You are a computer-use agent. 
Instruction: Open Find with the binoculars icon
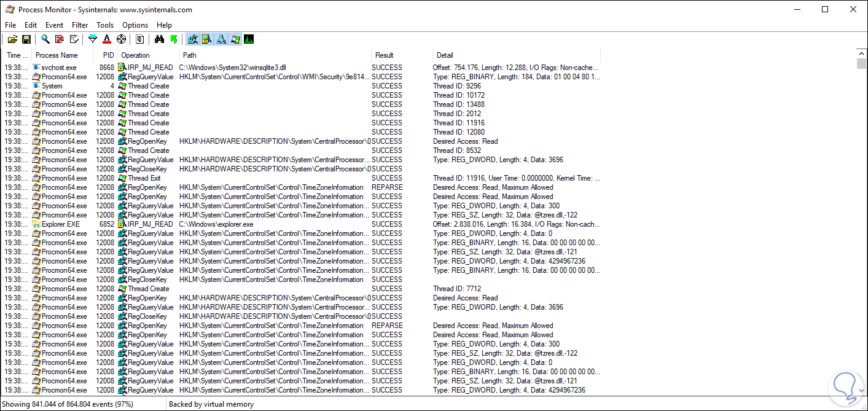159,39
